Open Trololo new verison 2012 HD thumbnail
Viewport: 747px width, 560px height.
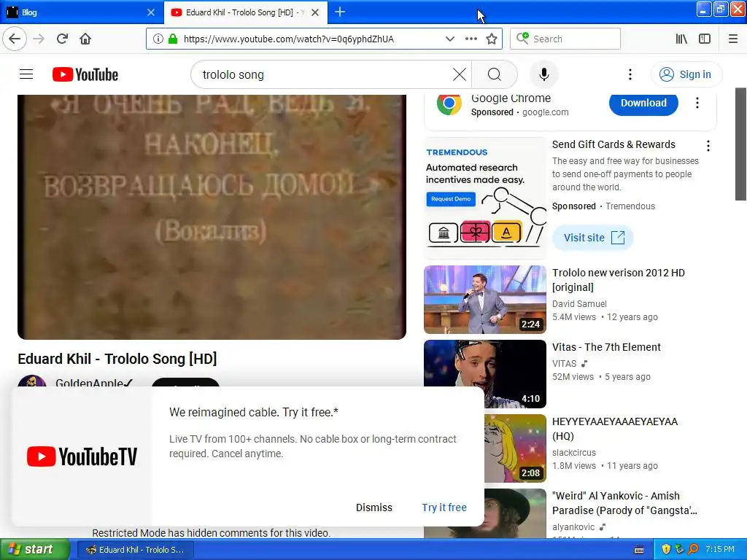(x=484, y=300)
